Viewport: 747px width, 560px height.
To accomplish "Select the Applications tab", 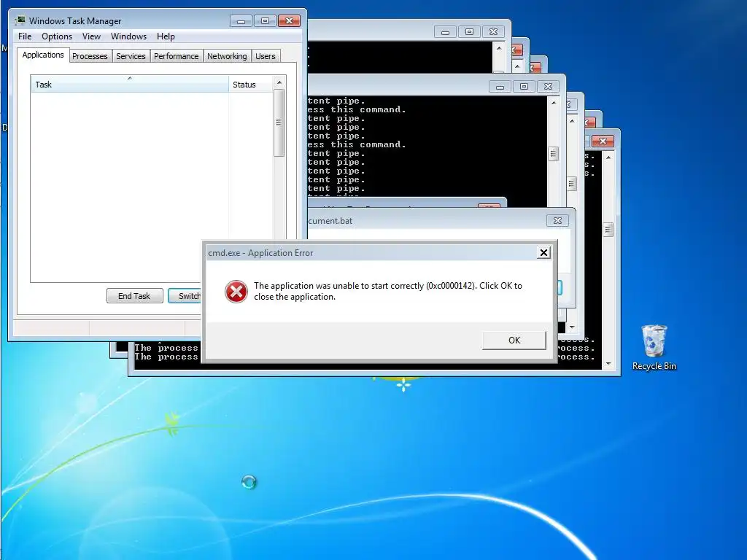I will coord(43,55).
